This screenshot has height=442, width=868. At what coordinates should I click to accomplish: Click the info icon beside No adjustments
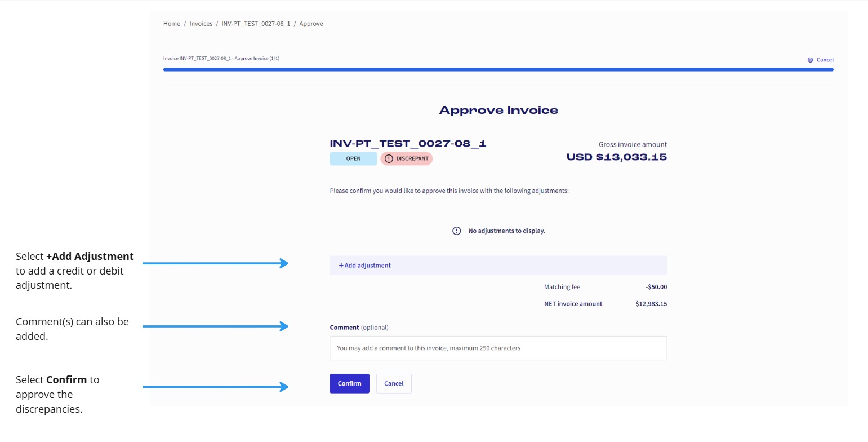(457, 231)
